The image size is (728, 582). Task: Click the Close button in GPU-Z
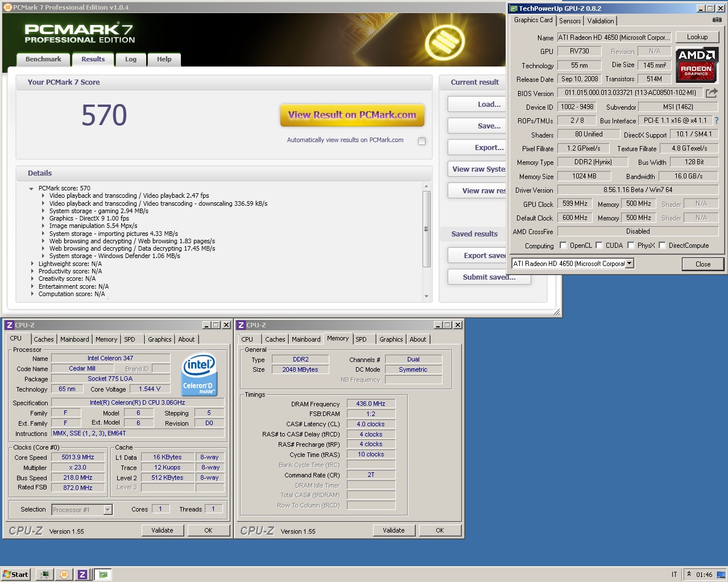(703, 264)
